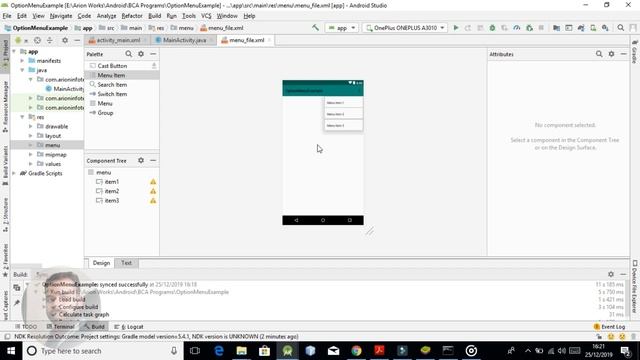Open Project panel settings gear
Image resolution: width=640 pixels, height=360 pixels.
click(x=65, y=40)
